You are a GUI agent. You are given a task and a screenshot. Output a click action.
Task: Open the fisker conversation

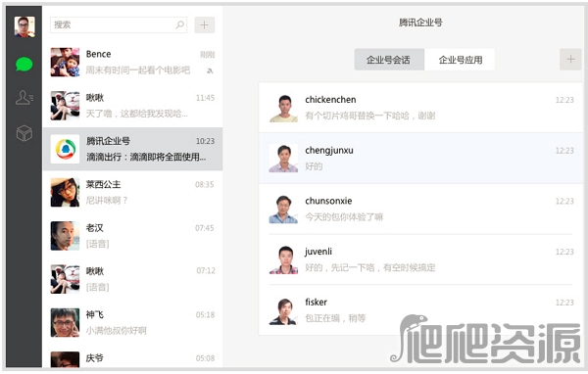point(420,310)
